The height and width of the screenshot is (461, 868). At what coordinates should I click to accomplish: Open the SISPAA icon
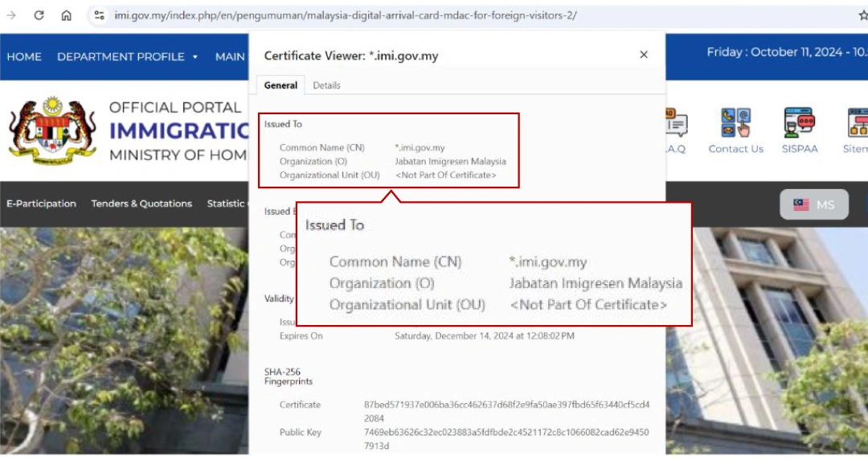coord(799,130)
